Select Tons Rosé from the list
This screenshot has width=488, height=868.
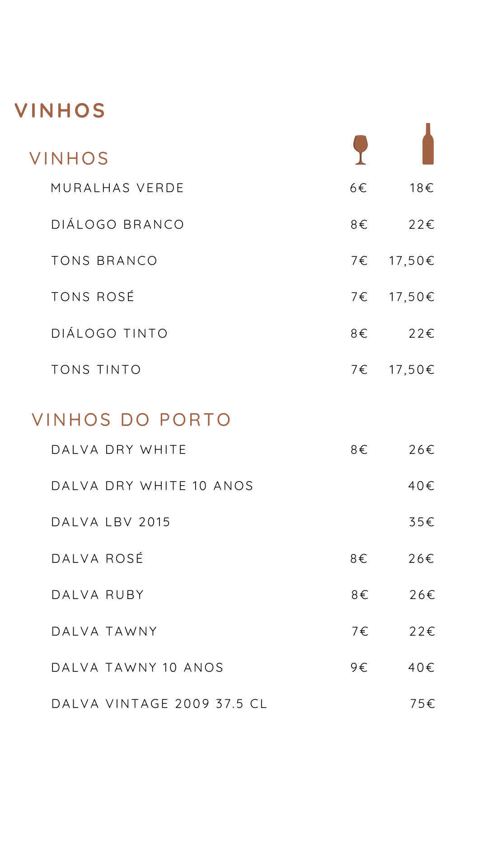(93, 297)
